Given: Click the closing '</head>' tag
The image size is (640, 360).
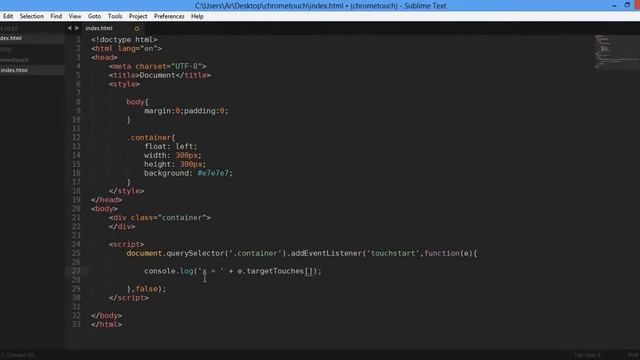Looking at the screenshot, I should click(x=107, y=200).
